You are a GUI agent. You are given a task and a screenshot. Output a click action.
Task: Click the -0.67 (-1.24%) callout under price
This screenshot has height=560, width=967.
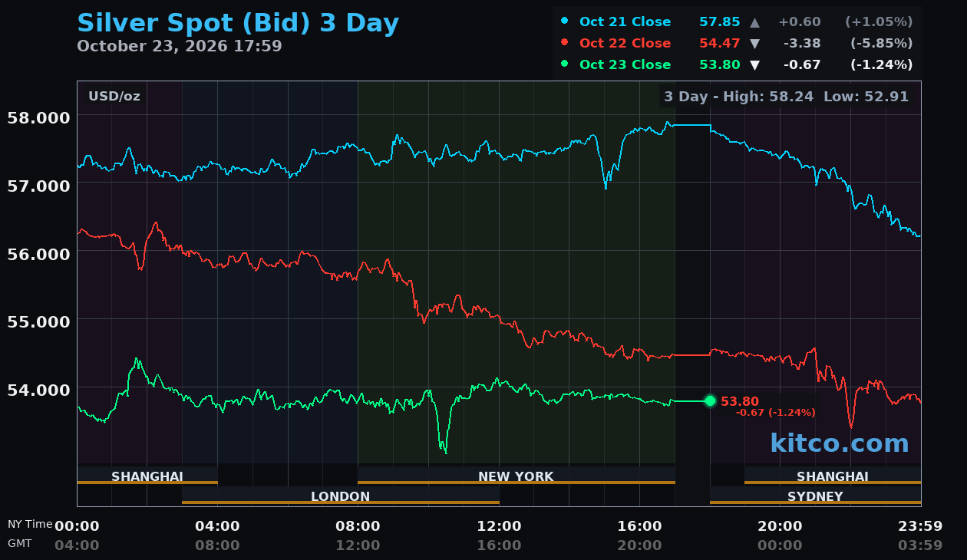click(x=776, y=413)
